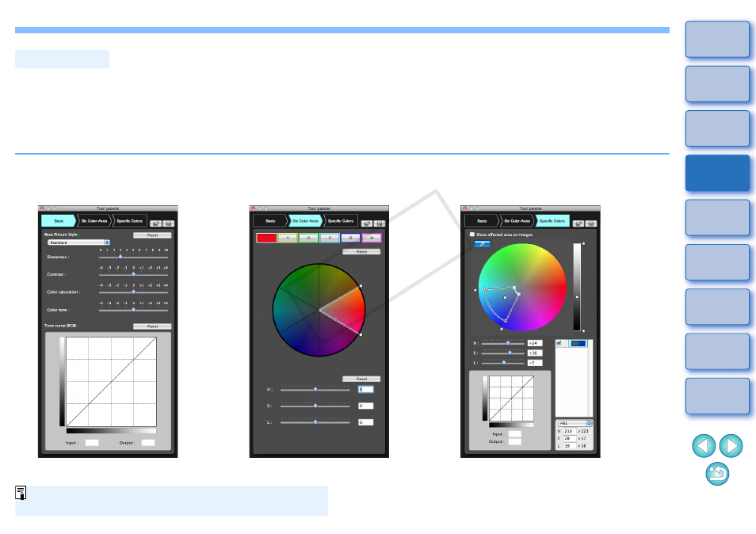Select the magenta M color axis button
This screenshot has width=756, height=534.
pos(372,238)
